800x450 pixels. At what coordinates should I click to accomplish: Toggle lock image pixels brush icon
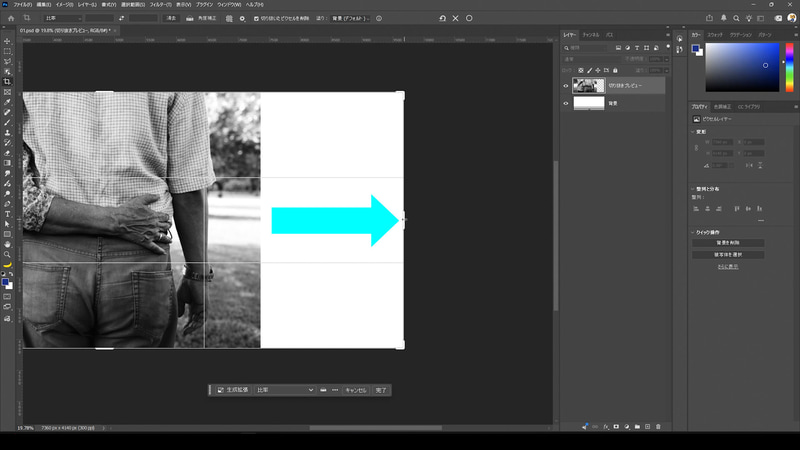(589, 70)
